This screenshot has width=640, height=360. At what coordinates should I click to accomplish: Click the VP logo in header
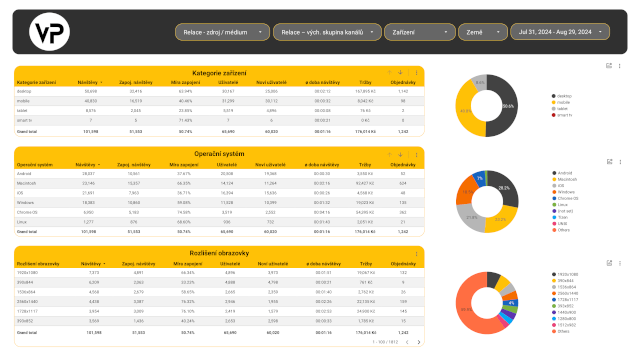point(49,32)
